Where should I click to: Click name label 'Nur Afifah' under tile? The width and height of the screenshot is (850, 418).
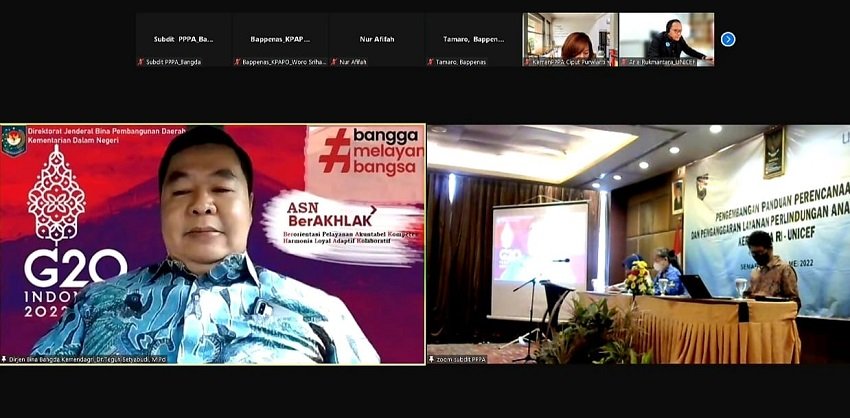click(352, 62)
